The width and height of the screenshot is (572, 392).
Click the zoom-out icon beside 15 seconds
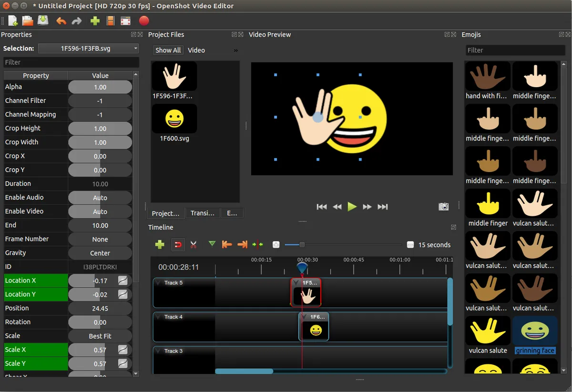410,244
